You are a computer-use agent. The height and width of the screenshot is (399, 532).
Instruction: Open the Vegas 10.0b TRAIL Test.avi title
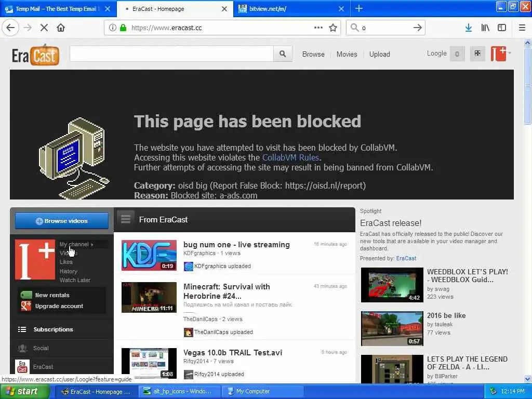tap(233, 353)
